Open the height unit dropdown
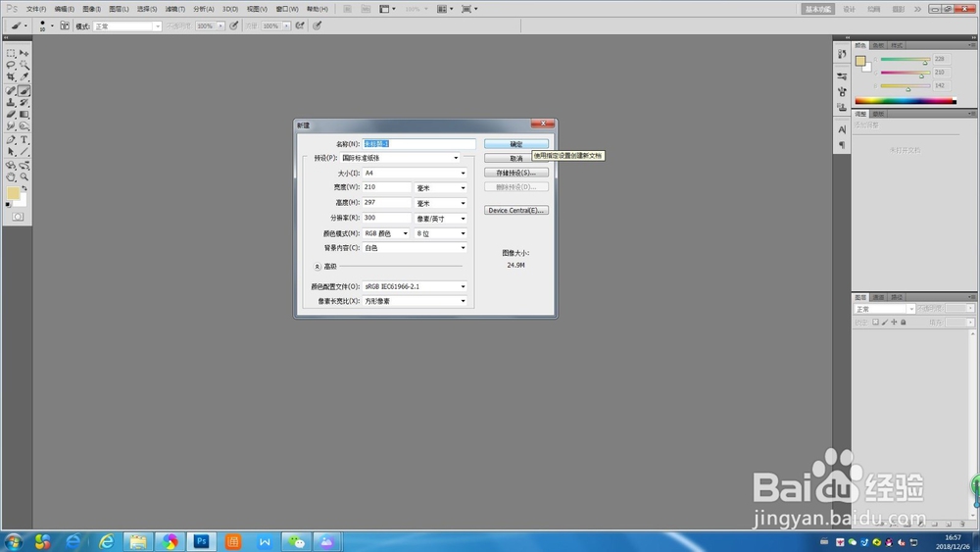Screen dimensions: 980x552 441,203
